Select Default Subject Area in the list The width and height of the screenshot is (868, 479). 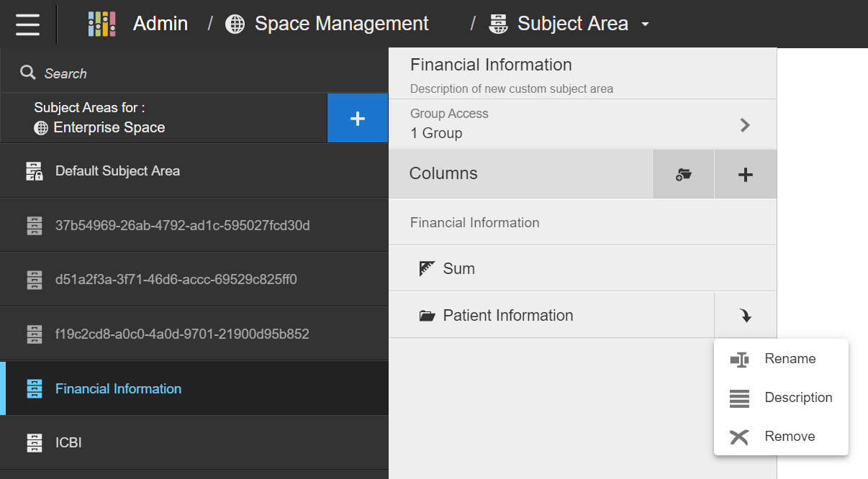click(x=117, y=171)
